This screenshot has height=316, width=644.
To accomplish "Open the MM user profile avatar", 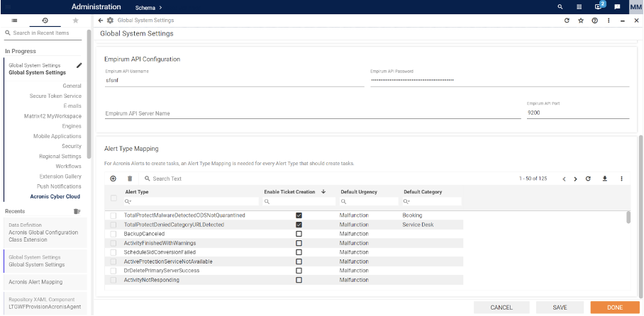I will [x=635, y=7].
